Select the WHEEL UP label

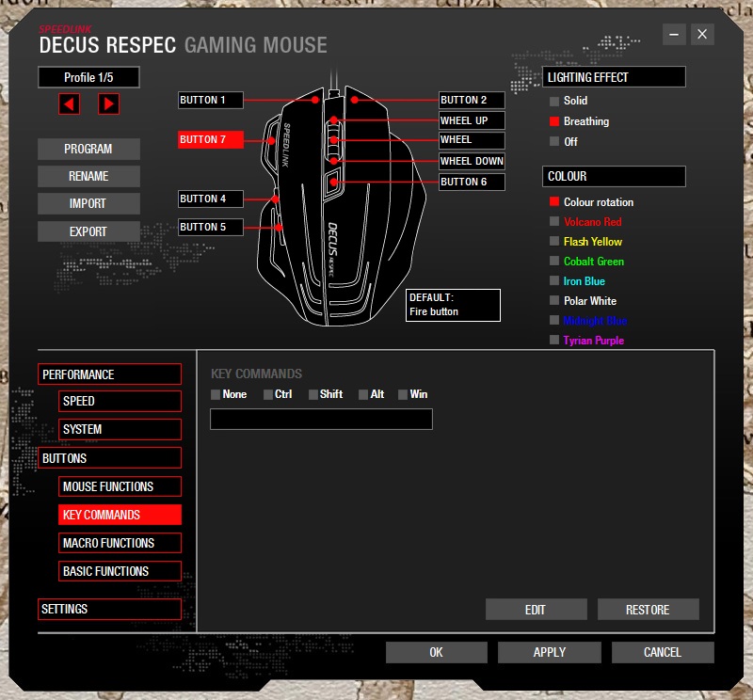472,120
